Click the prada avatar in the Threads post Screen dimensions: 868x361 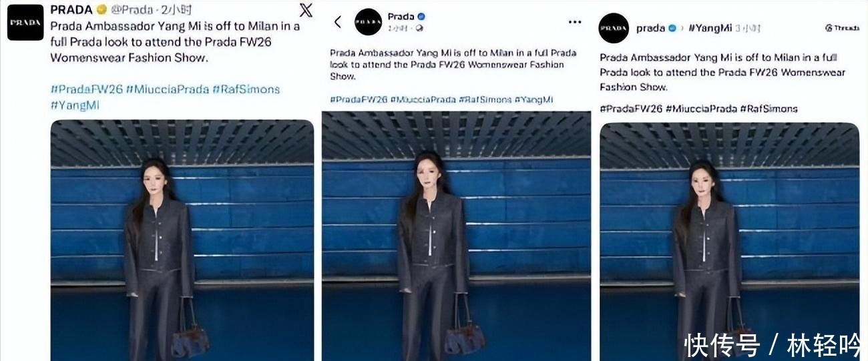[614, 28]
